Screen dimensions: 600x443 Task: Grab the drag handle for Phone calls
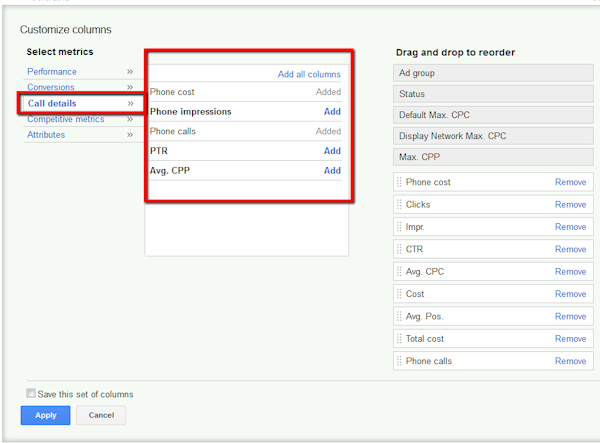(399, 361)
